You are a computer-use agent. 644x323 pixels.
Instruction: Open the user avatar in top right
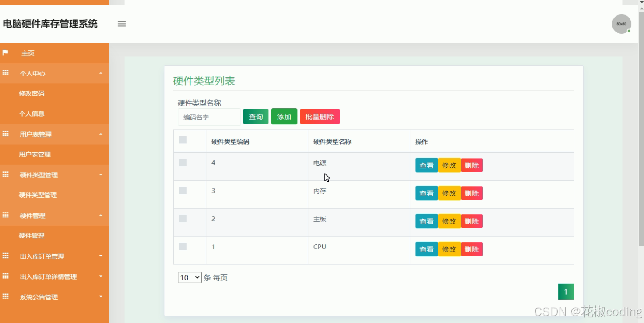(x=621, y=24)
